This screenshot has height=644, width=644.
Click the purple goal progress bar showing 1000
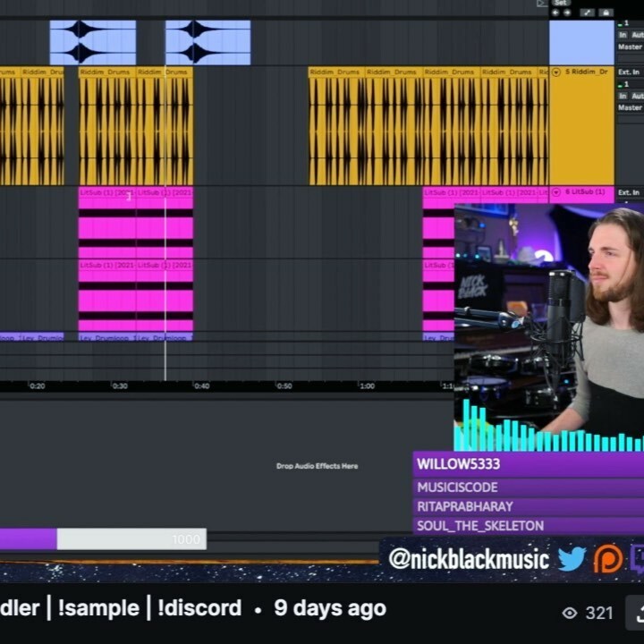pos(103,538)
